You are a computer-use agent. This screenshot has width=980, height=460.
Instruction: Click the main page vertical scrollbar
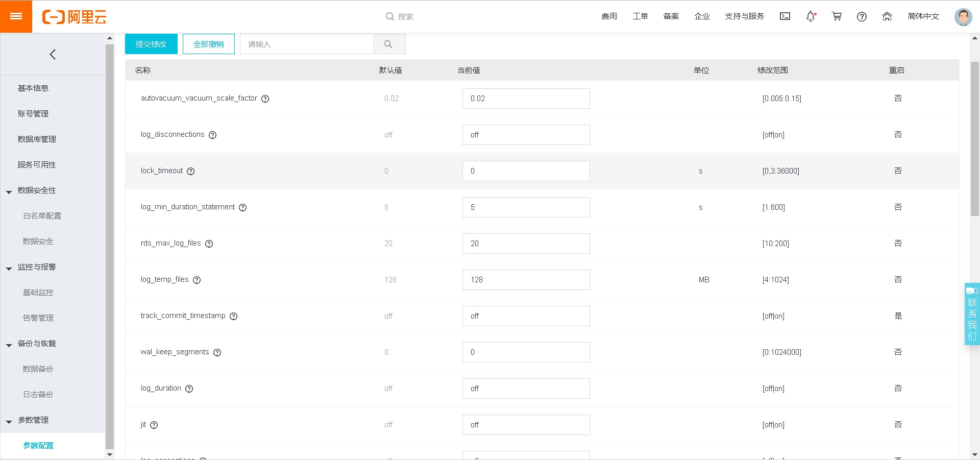[974, 138]
